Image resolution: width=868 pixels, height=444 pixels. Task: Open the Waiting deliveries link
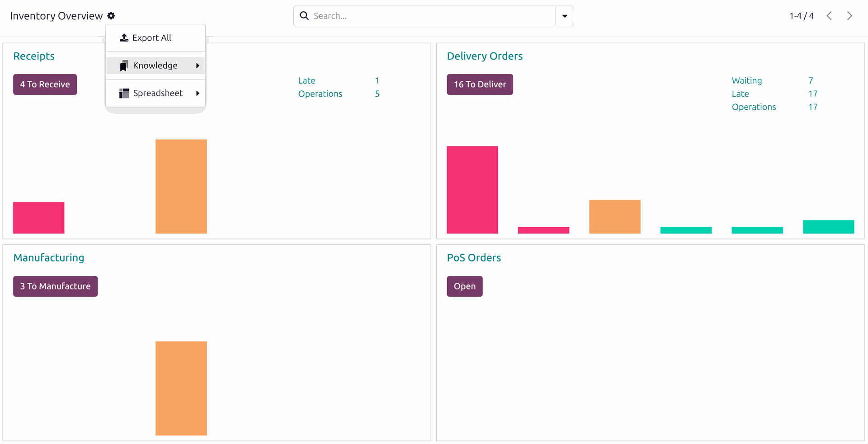(746, 81)
